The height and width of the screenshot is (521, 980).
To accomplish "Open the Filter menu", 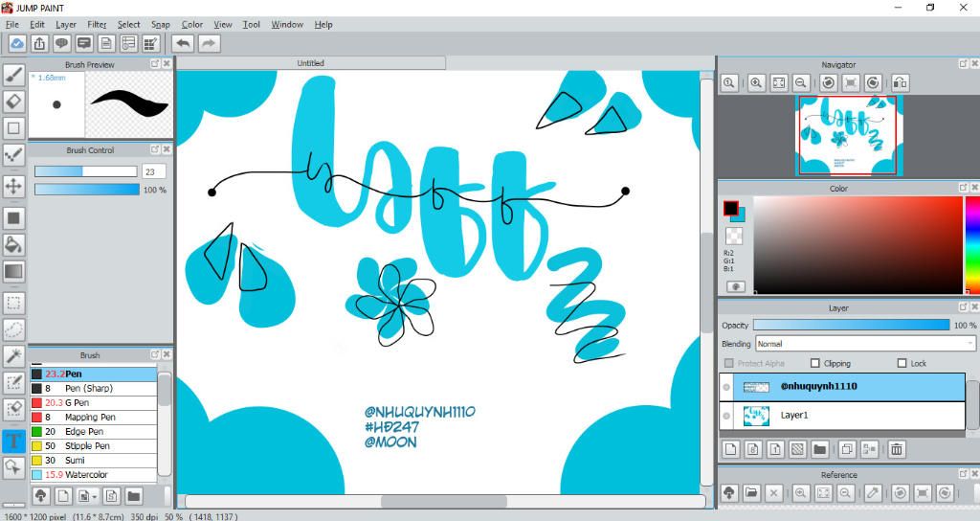I will pyautogui.click(x=97, y=24).
